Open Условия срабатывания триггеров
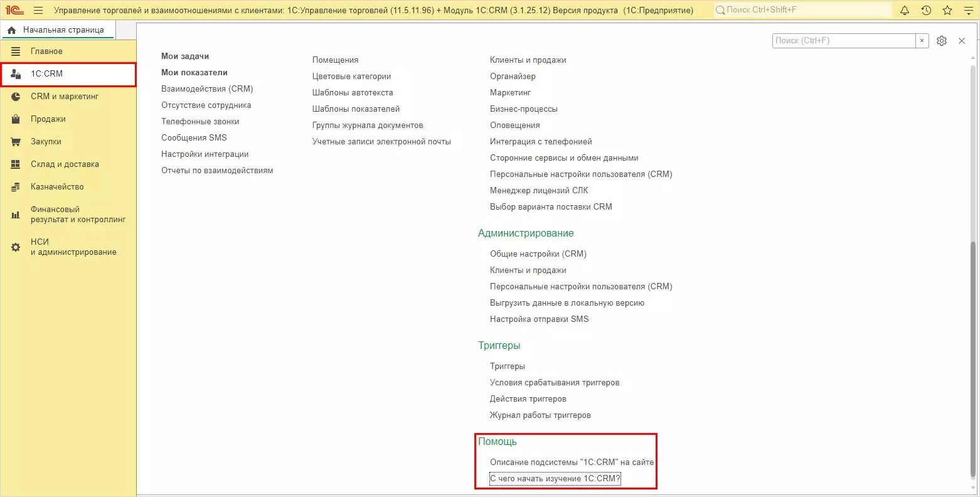 555,383
